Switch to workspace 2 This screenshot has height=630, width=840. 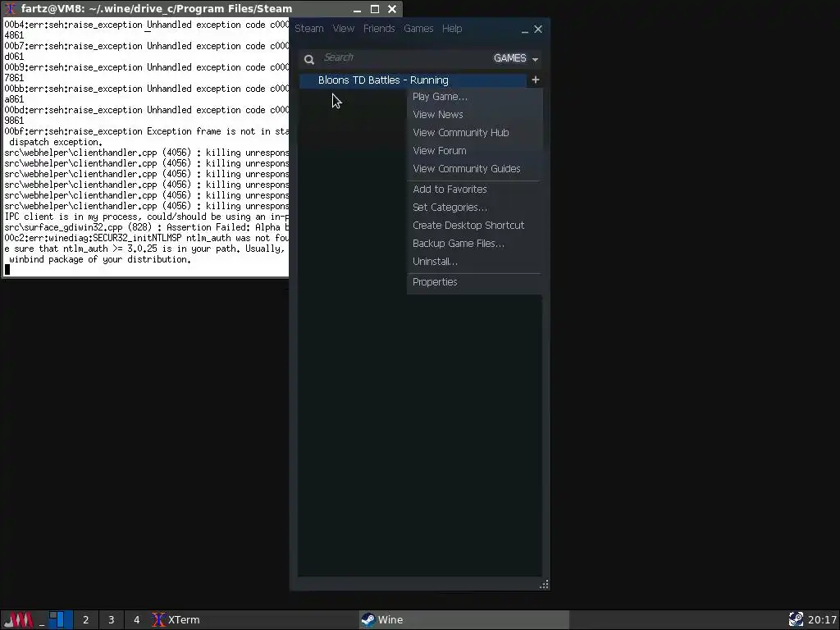85,620
